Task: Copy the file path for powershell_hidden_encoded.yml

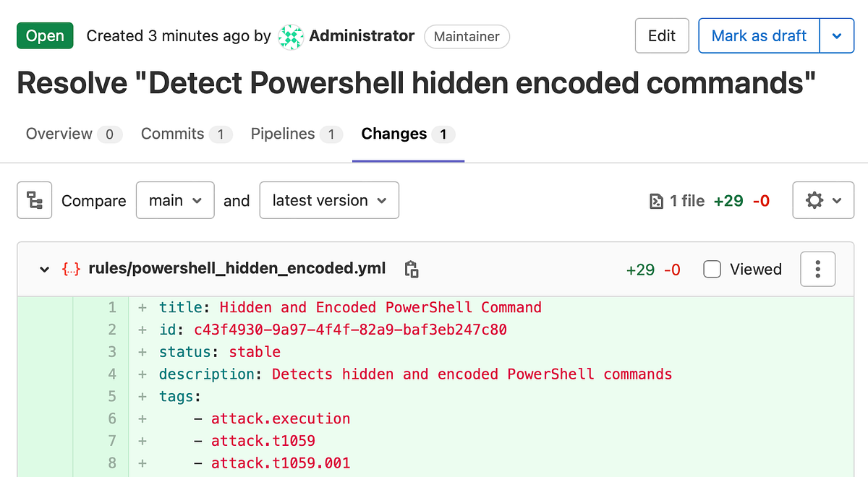Action: pyautogui.click(x=411, y=269)
